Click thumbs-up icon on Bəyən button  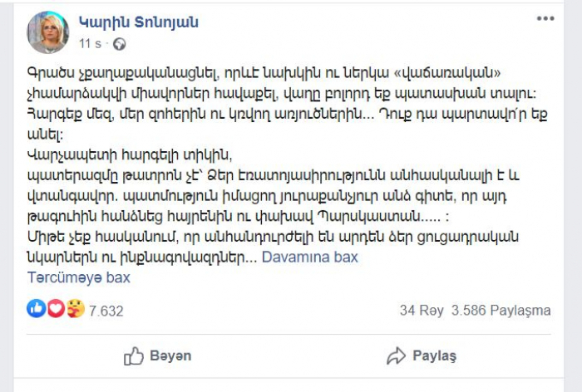point(134,356)
